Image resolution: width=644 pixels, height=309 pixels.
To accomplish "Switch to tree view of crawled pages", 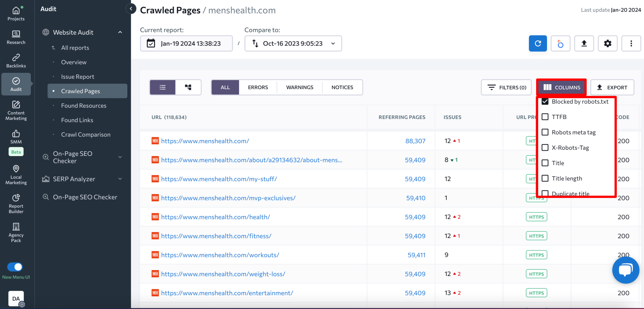I will [x=188, y=87].
